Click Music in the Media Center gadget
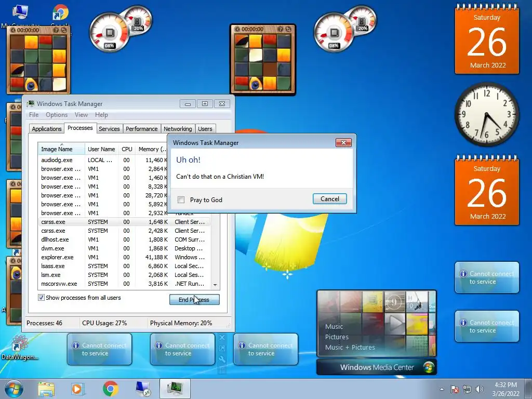 (x=334, y=326)
